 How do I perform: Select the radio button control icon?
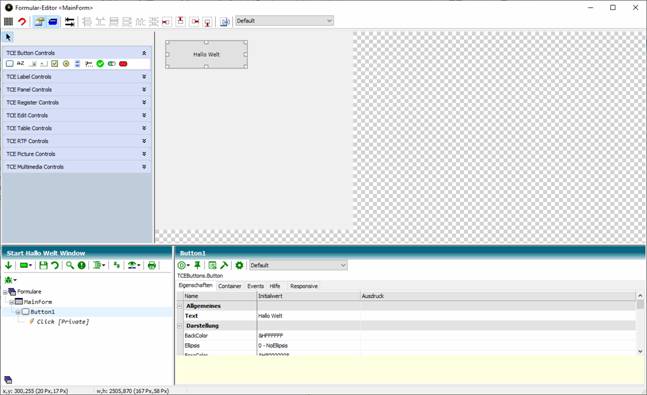(66, 64)
